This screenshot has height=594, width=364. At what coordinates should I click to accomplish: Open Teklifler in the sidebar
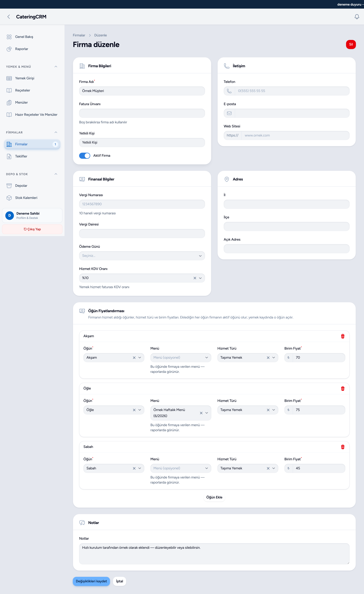(32, 156)
